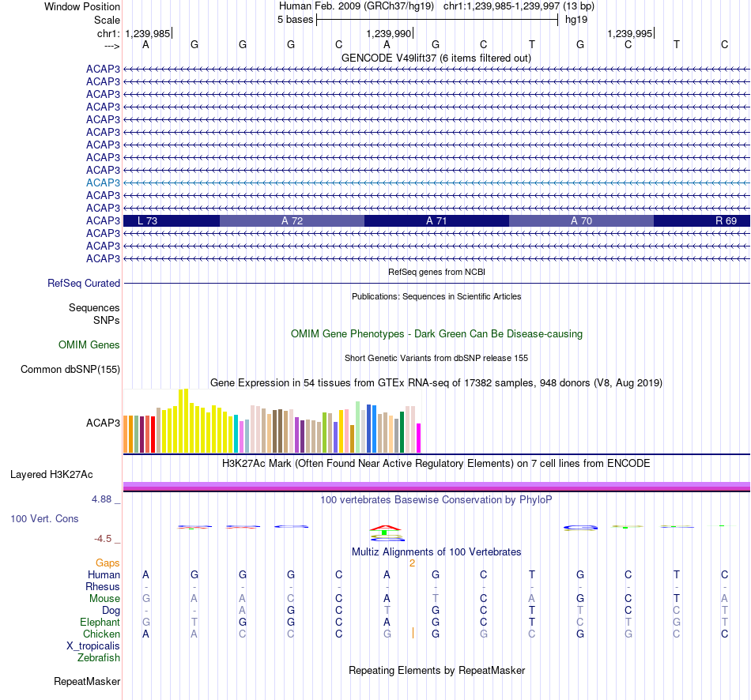Click the red A conservation logo peak
Viewport: 751px width, 700px height.
(x=386, y=528)
